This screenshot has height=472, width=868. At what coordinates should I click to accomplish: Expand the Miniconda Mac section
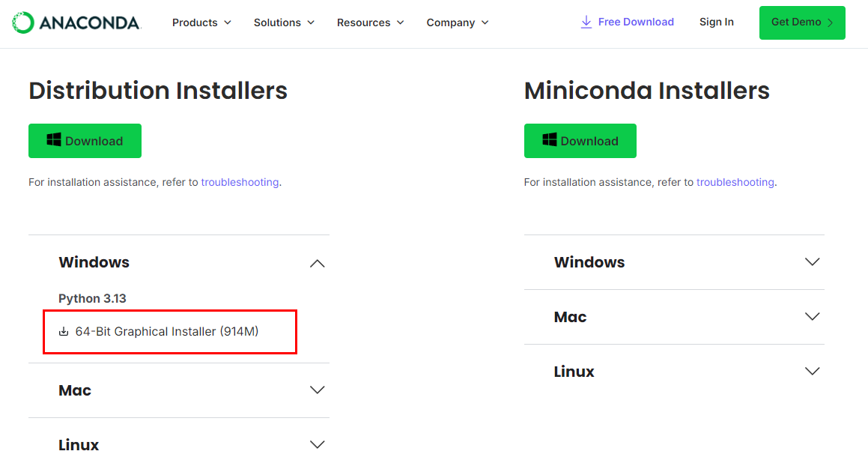coord(812,317)
